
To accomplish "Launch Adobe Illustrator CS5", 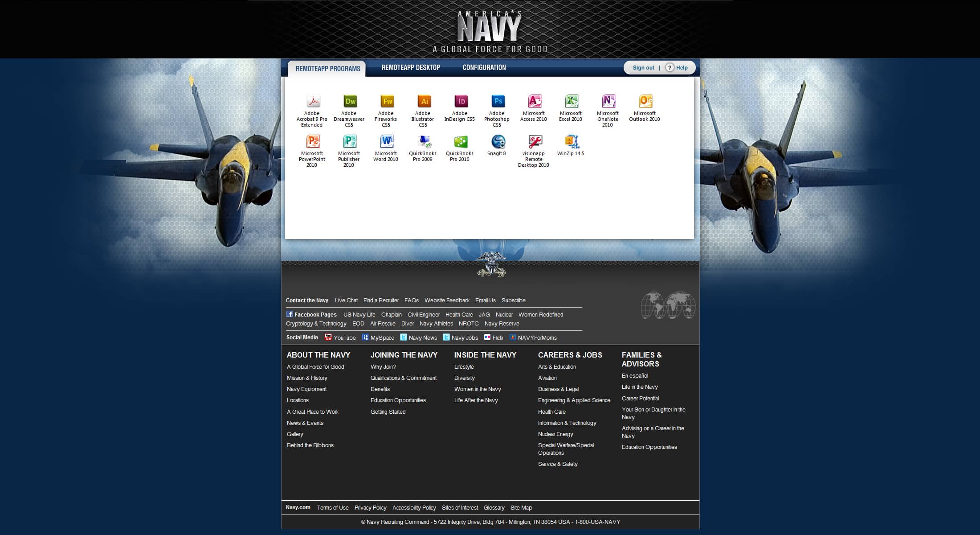I will pyautogui.click(x=423, y=111).
